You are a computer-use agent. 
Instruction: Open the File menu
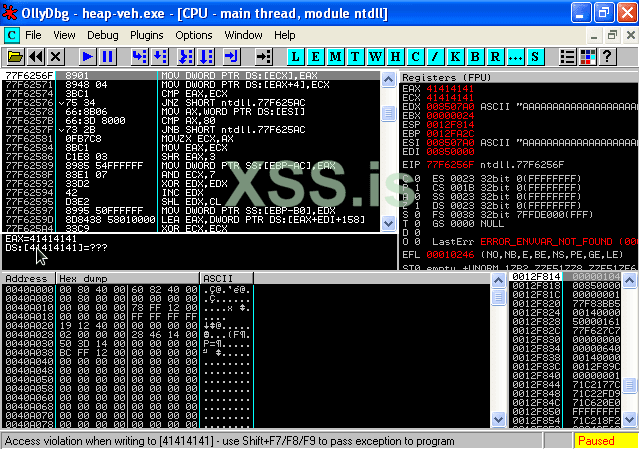[33, 35]
